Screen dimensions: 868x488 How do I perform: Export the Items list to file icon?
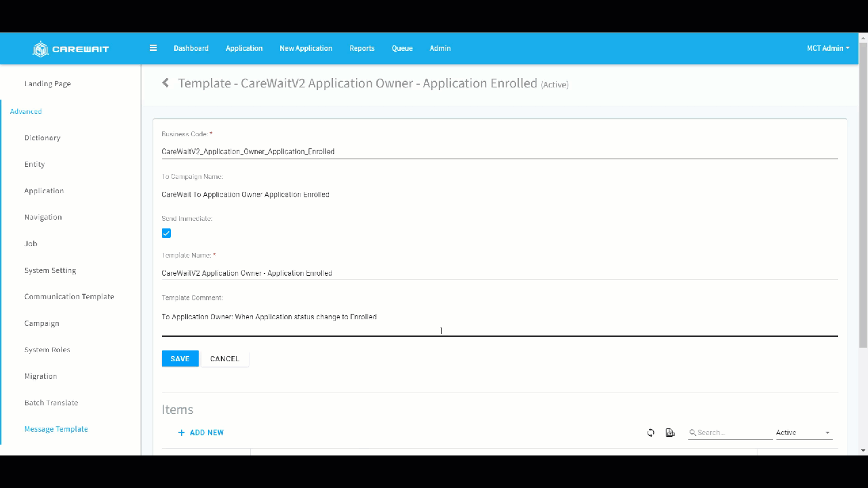point(670,432)
